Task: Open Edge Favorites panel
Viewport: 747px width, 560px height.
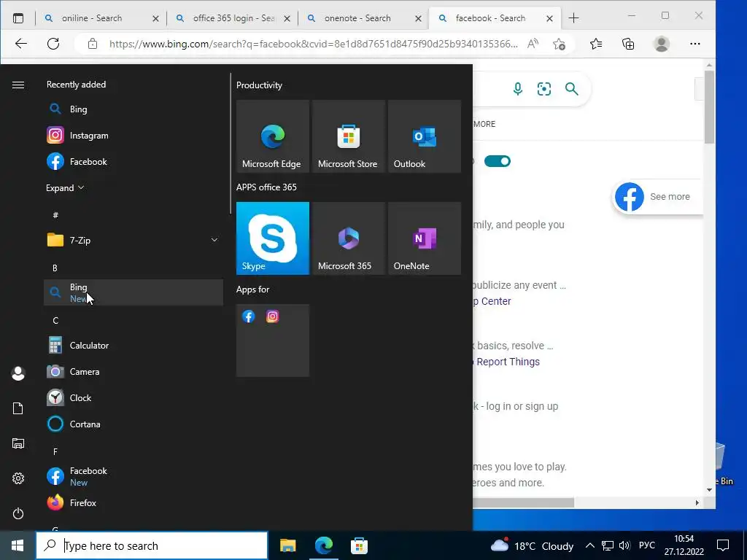Action: tap(595, 44)
